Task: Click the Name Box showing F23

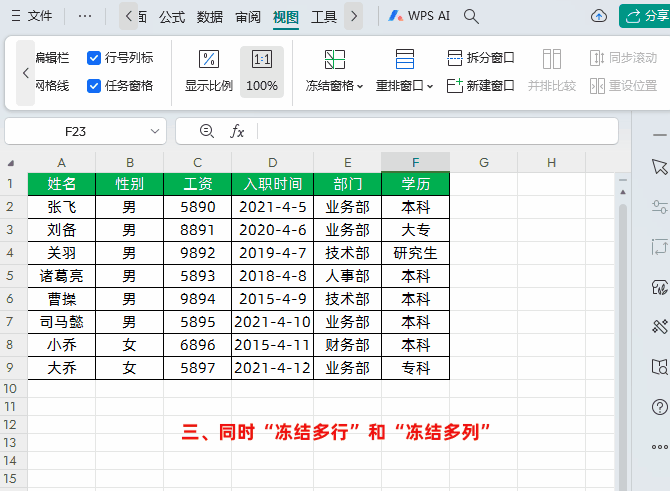Action: pyautogui.click(x=76, y=132)
